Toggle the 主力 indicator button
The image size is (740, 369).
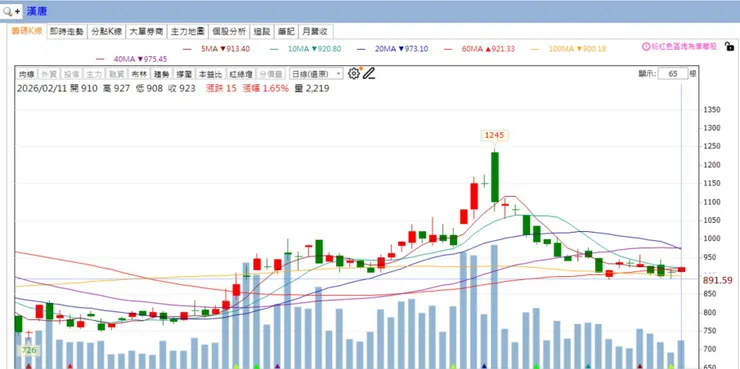tap(94, 74)
